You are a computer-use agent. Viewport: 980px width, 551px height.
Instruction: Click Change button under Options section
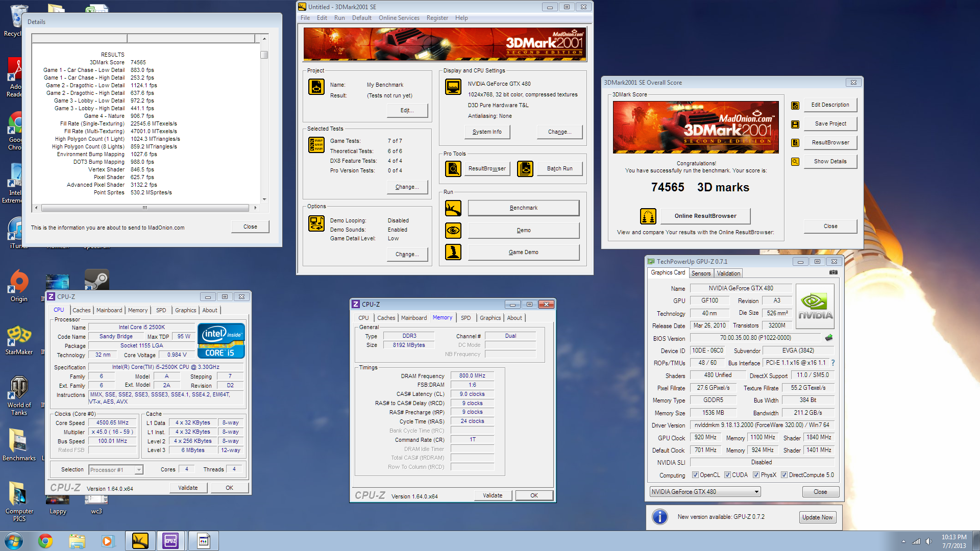click(x=407, y=255)
